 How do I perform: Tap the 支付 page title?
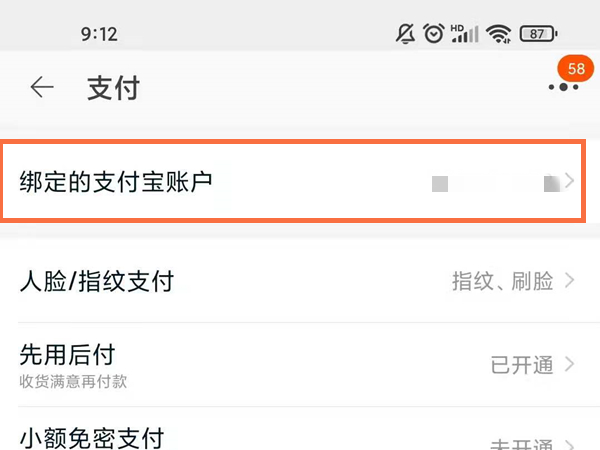114,88
